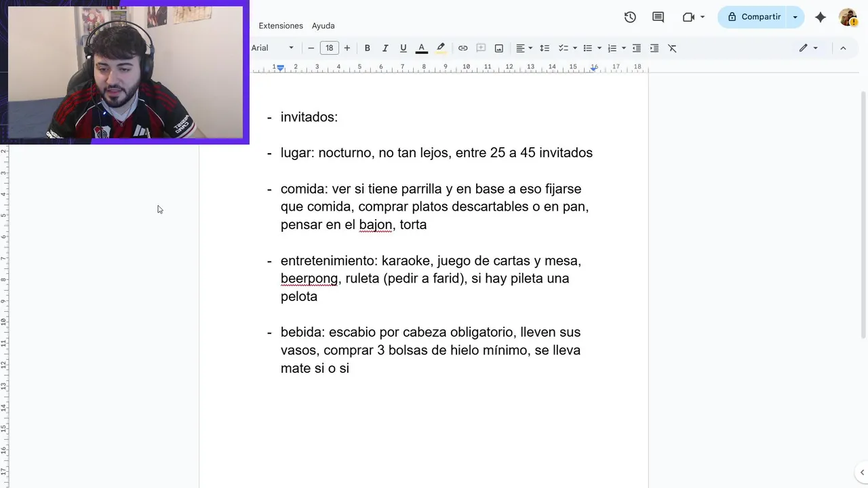Expand the Compartir dropdown arrow
The width and height of the screenshot is (868, 488).
795,17
